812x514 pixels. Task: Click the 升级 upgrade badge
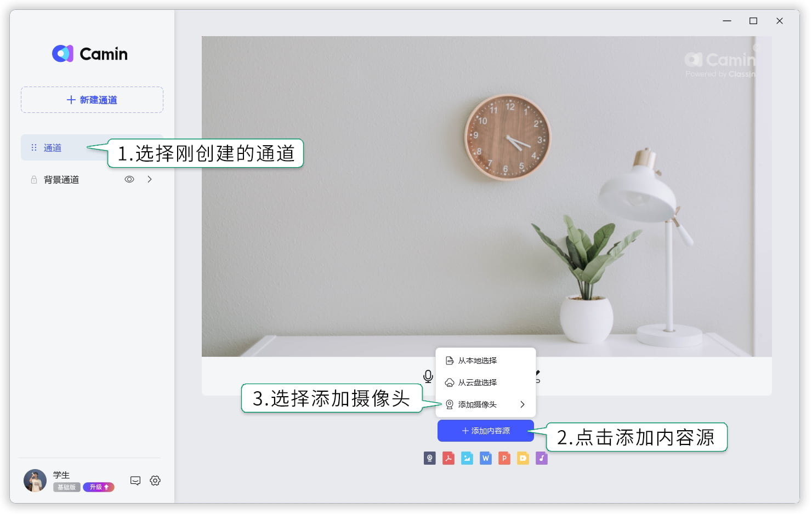(99, 487)
